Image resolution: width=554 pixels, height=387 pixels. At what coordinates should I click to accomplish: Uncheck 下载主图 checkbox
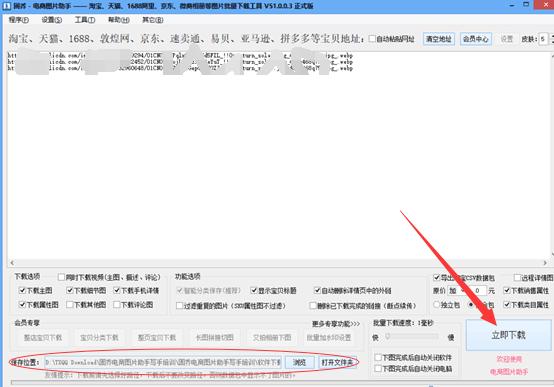click(22, 291)
